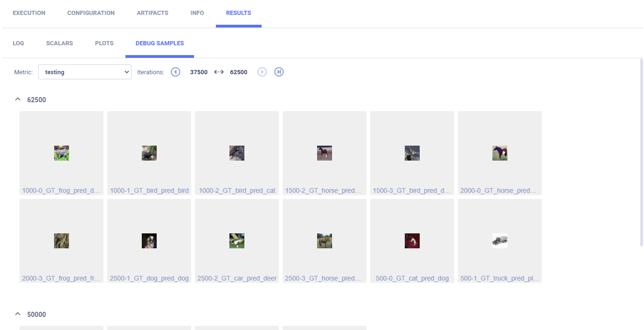Click the next iterations arrow icon
This screenshot has width=644, height=330.
click(x=262, y=72)
